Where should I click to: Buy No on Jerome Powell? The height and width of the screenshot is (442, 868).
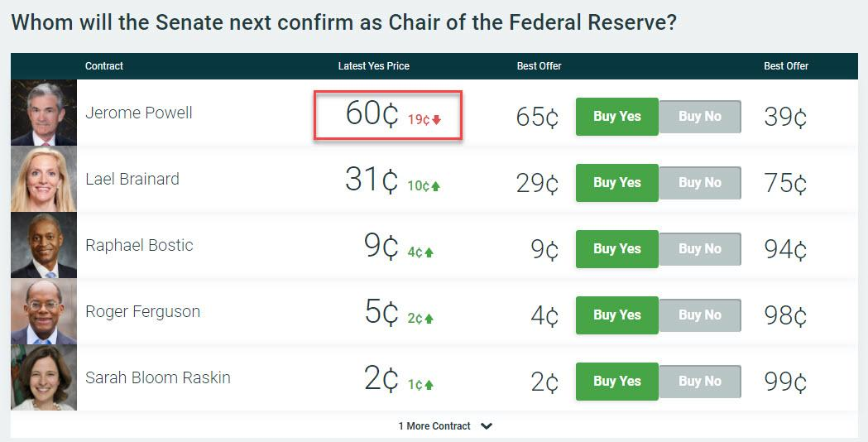tap(700, 117)
